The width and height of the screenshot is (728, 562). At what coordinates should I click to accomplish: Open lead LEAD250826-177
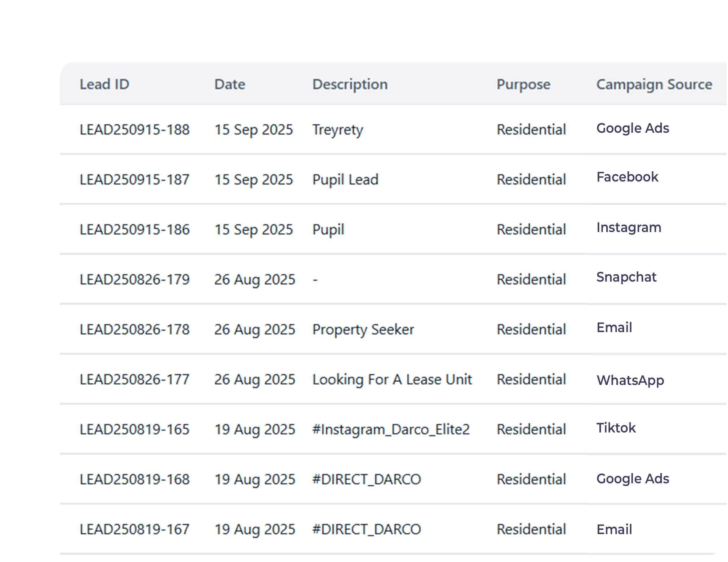pos(134,380)
